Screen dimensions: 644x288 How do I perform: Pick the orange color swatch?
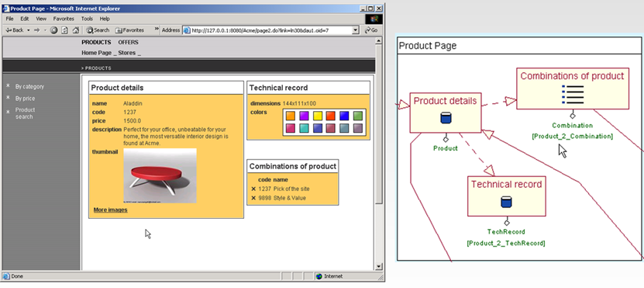(x=291, y=116)
